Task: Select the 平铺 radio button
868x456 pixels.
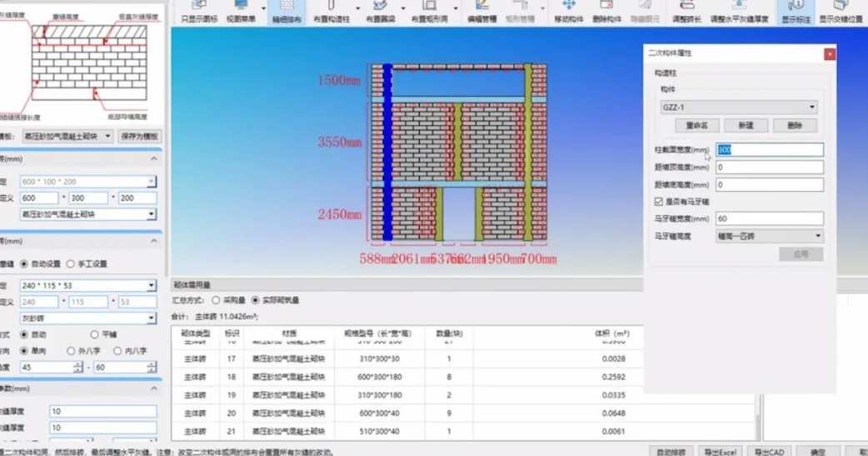Action: coord(94,334)
